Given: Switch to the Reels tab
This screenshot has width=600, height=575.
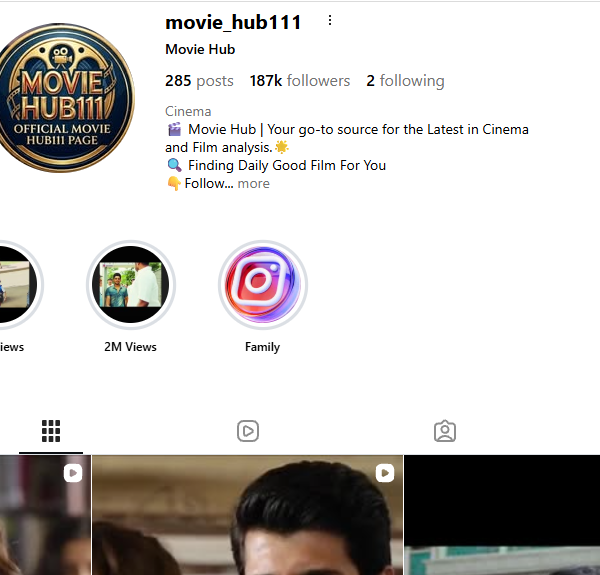Looking at the screenshot, I should coord(248,431).
